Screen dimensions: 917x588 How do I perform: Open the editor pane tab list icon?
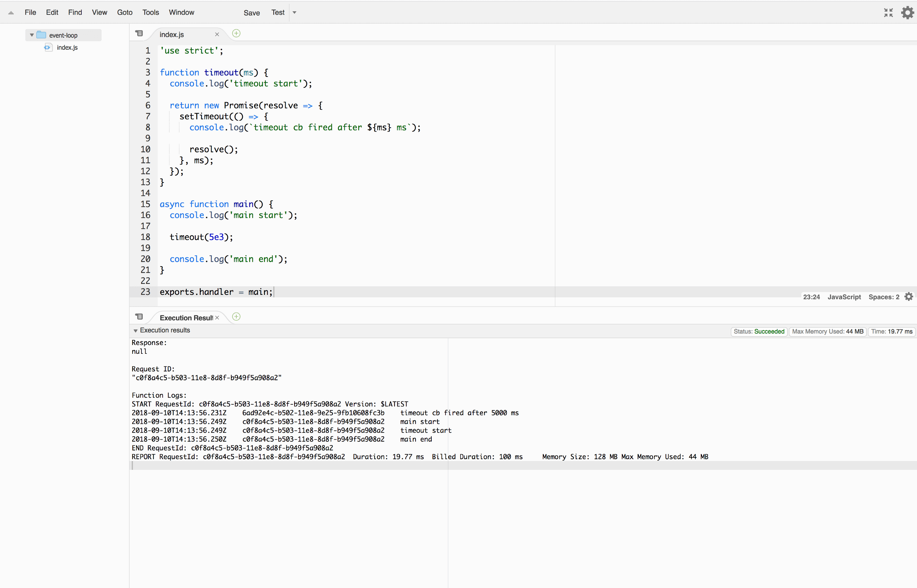coord(139,34)
